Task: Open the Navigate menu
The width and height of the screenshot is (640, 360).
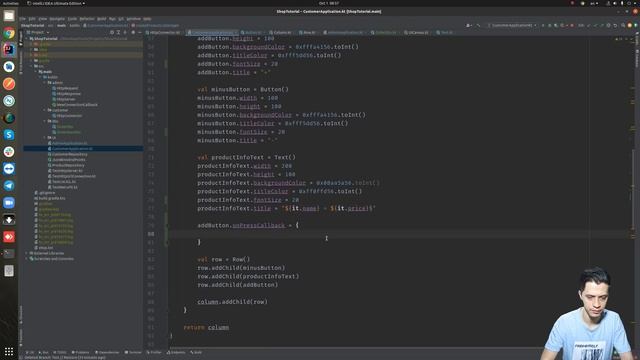Action: [x=57, y=19]
